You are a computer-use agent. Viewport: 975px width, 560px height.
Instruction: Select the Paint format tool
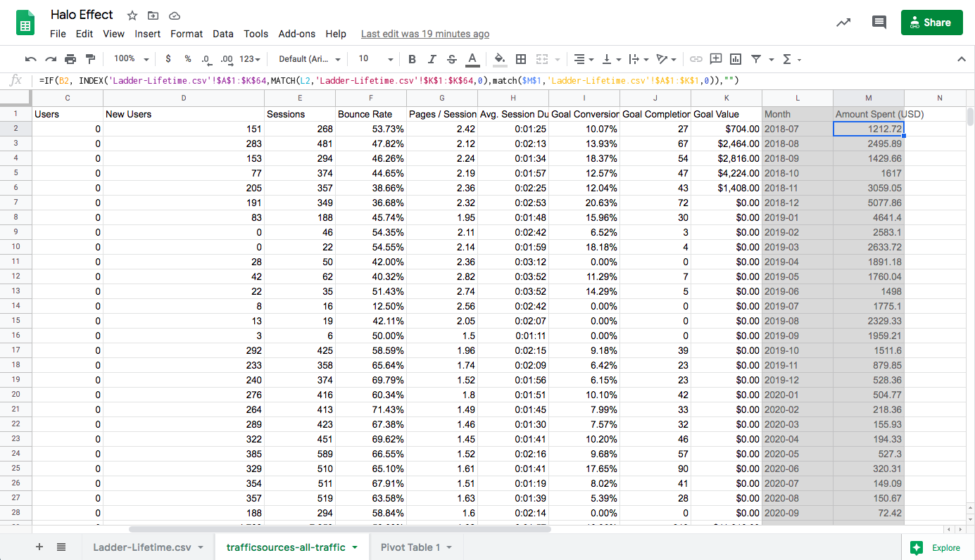(x=90, y=59)
